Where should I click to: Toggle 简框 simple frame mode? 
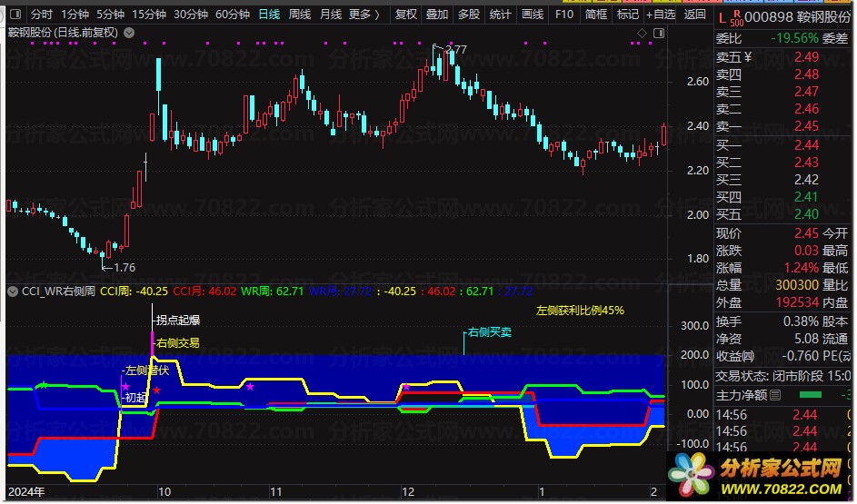tap(596, 15)
